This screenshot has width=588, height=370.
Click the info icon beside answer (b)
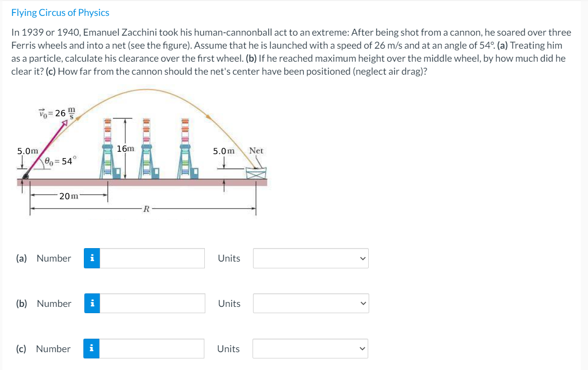(92, 304)
